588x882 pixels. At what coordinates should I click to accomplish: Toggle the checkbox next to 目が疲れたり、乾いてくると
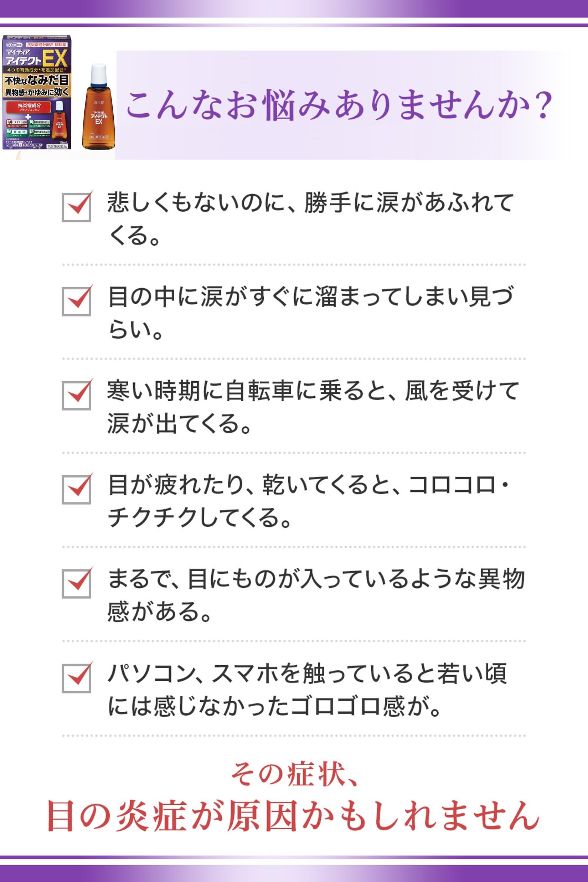[x=77, y=490]
